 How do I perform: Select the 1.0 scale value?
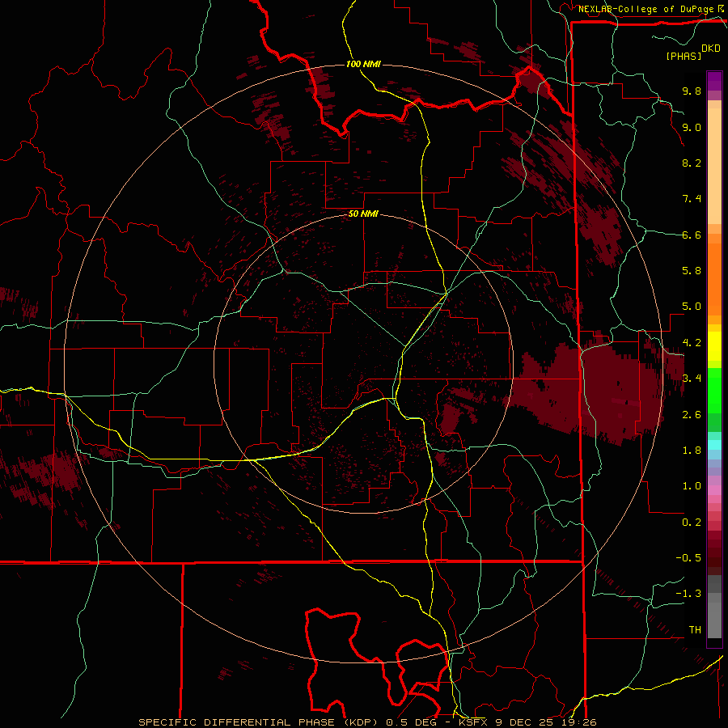click(692, 486)
